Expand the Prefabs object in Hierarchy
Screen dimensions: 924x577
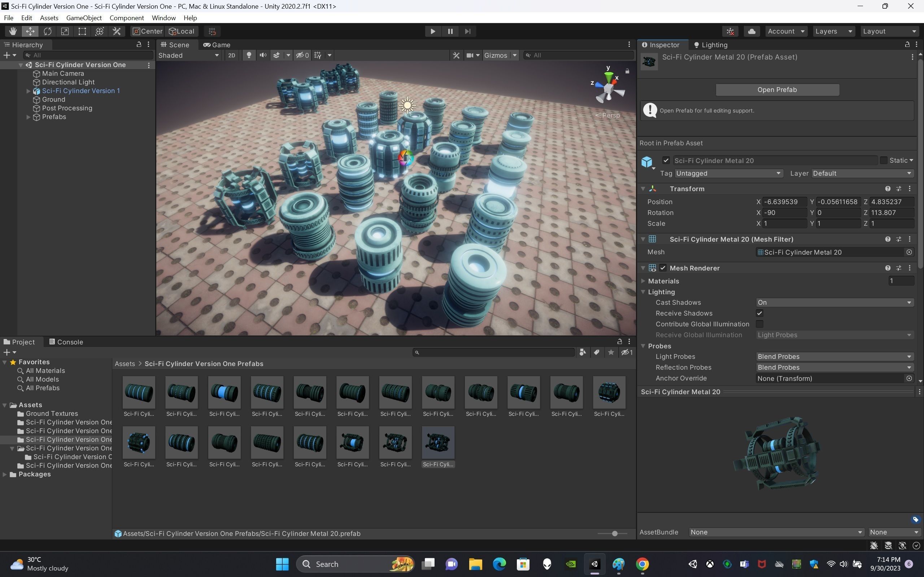coord(28,117)
